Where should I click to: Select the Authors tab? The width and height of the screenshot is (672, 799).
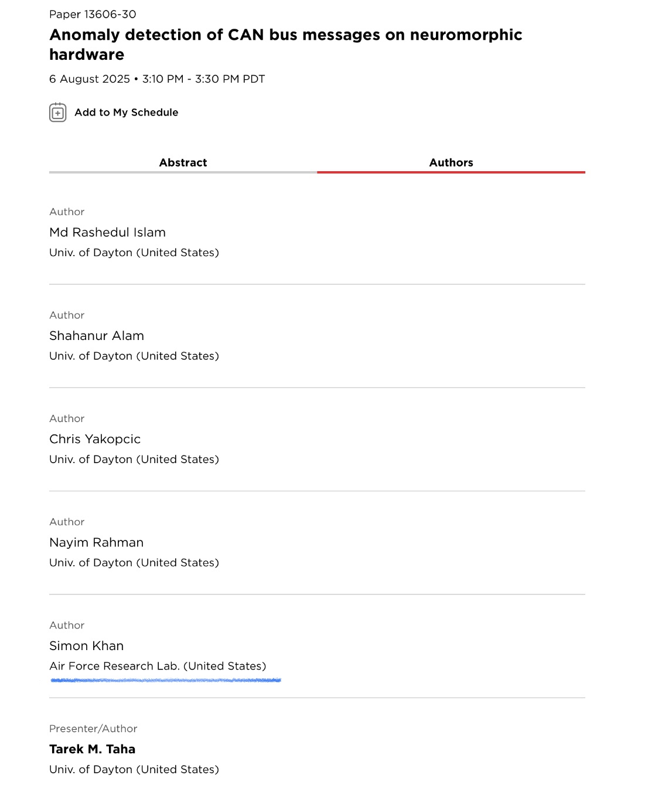451,163
